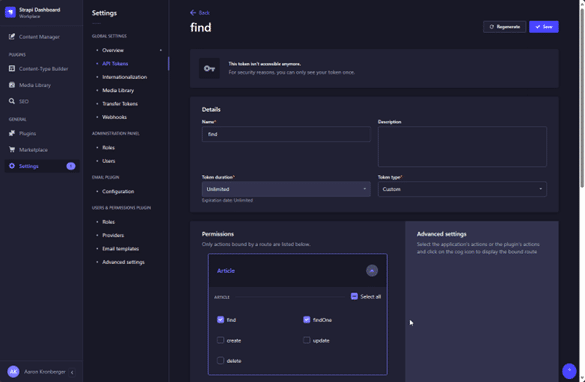Open Media Library sidebar icon

coord(12,85)
